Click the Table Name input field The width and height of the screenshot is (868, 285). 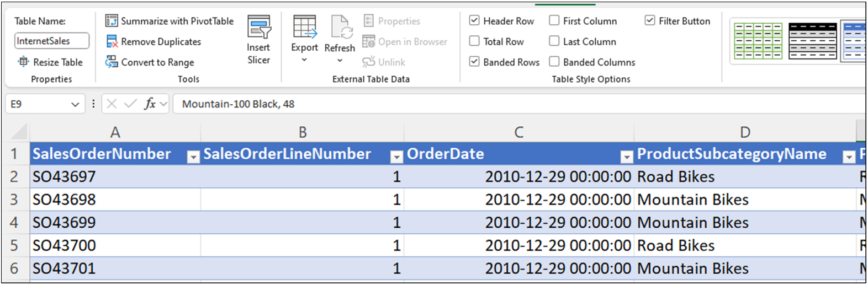pos(51,41)
